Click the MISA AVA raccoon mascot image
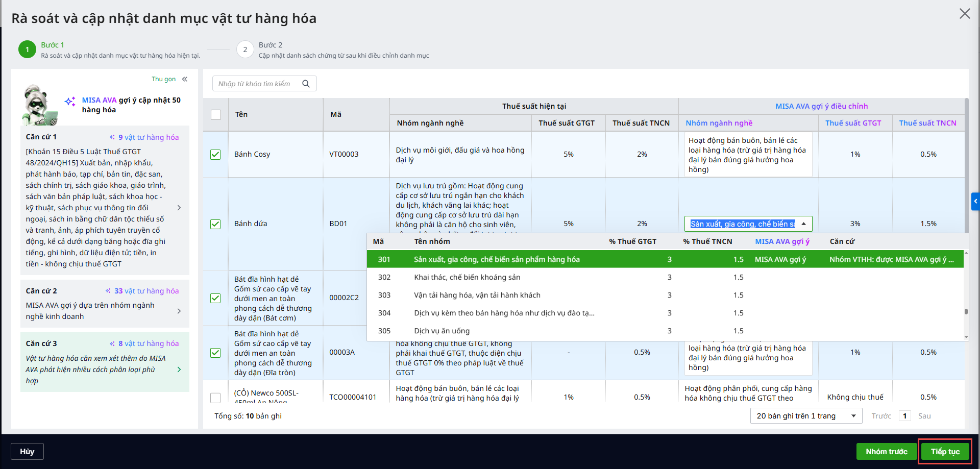The width and height of the screenshot is (980, 469). [x=39, y=105]
